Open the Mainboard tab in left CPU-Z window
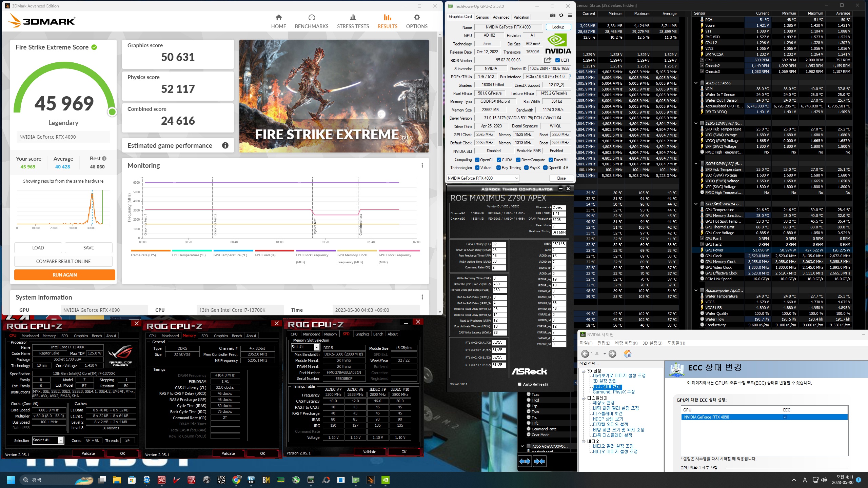This screenshot has width=868, height=488. tap(30, 336)
